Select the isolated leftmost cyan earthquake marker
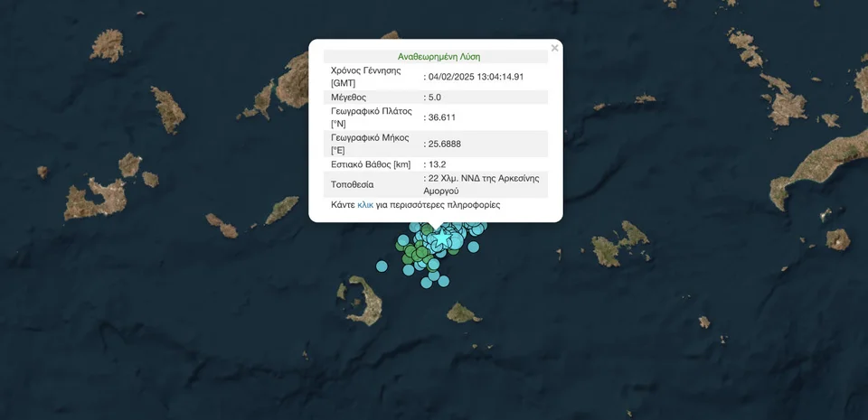Image resolution: width=868 pixels, height=420 pixels. click(x=382, y=266)
